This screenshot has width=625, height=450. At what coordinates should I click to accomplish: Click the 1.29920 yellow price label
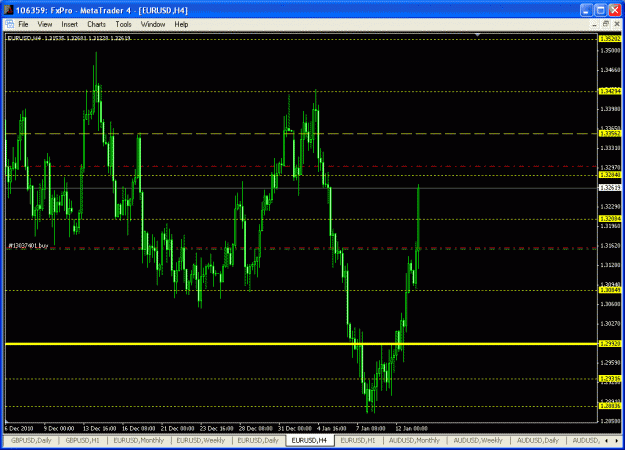pos(610,344)
